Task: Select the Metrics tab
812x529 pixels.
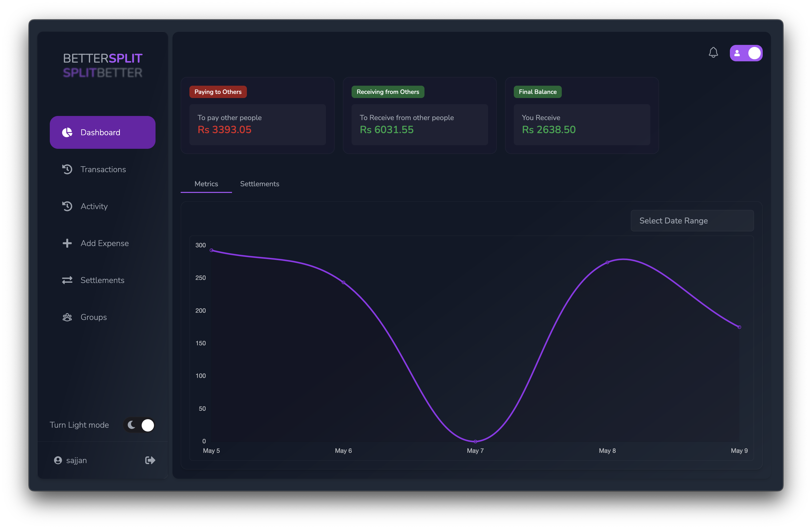Action: coord(206,184)
